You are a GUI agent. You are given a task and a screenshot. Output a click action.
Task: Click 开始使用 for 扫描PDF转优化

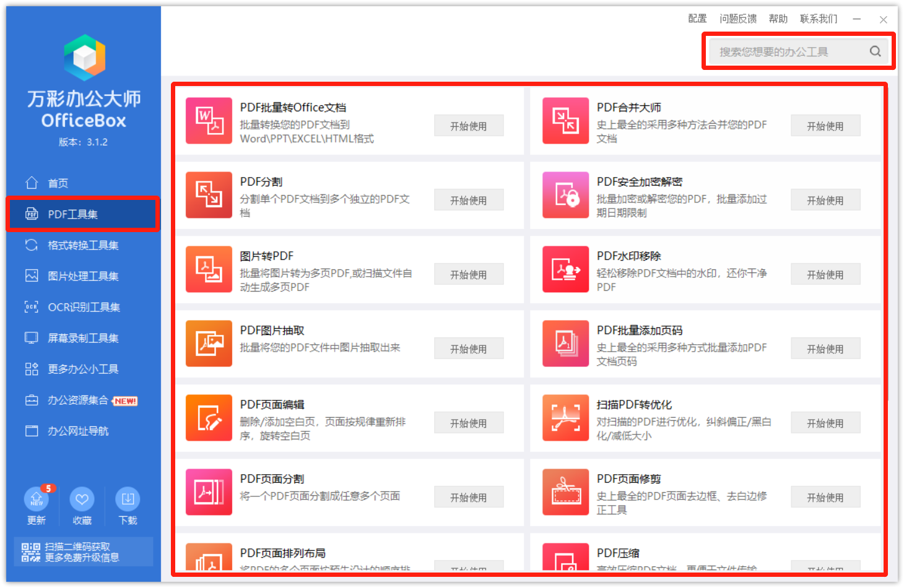click(x=825, y=423)
